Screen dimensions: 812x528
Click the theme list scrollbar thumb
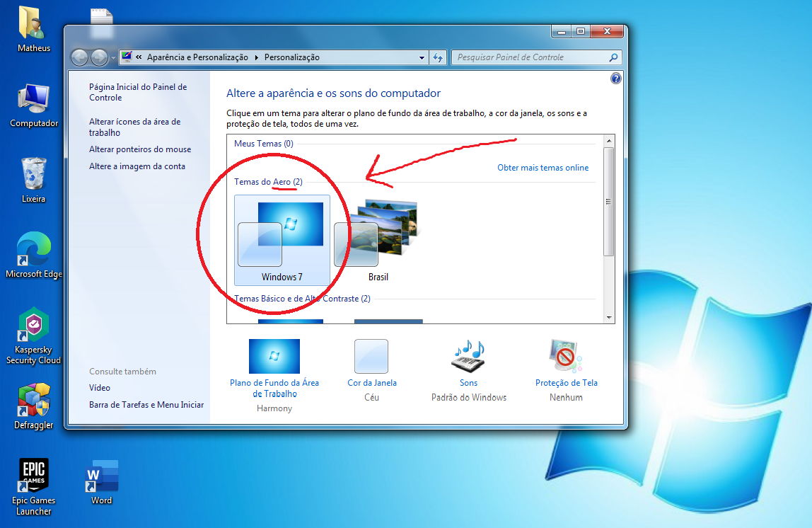(609, 202)
